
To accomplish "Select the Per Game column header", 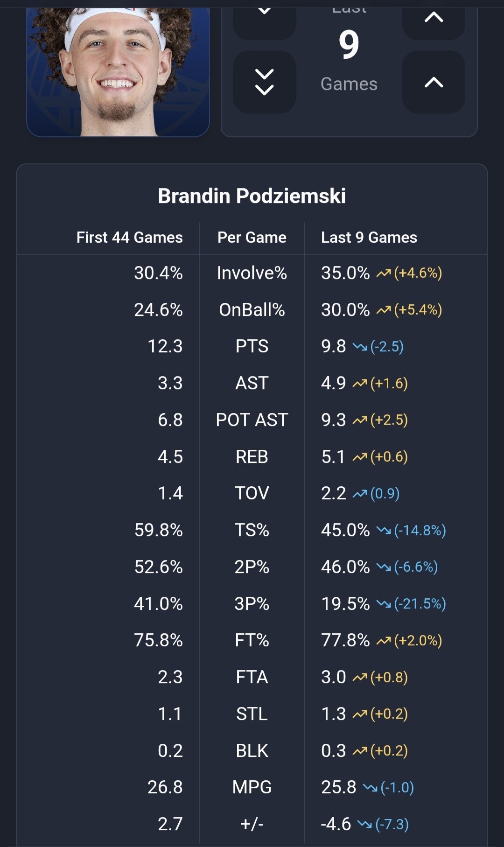I will click(252, 238).
